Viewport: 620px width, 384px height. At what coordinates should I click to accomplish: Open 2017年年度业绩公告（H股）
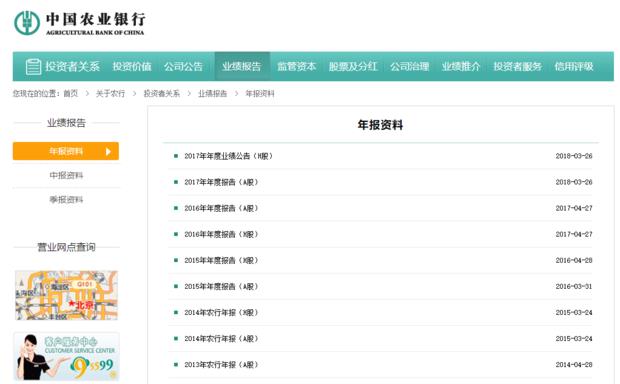point(229,156)
